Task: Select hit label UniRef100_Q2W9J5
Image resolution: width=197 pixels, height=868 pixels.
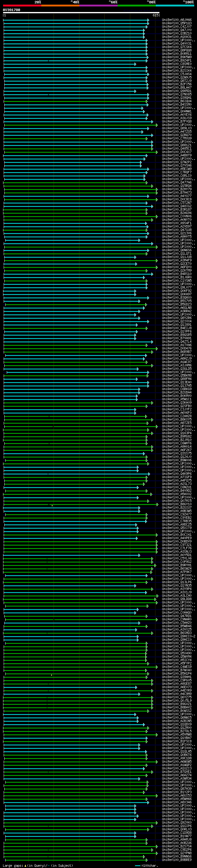Action: pyautogui.click(x=177, y=78)
